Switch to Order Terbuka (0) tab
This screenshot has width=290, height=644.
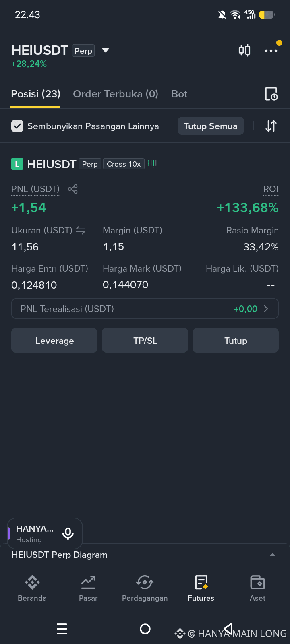pyautogui.click(x=116, y=94)
